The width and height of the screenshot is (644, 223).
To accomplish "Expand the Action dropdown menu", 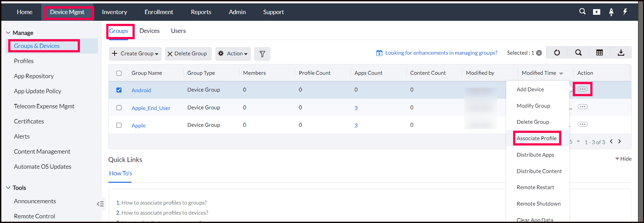I will pos(233,54).
